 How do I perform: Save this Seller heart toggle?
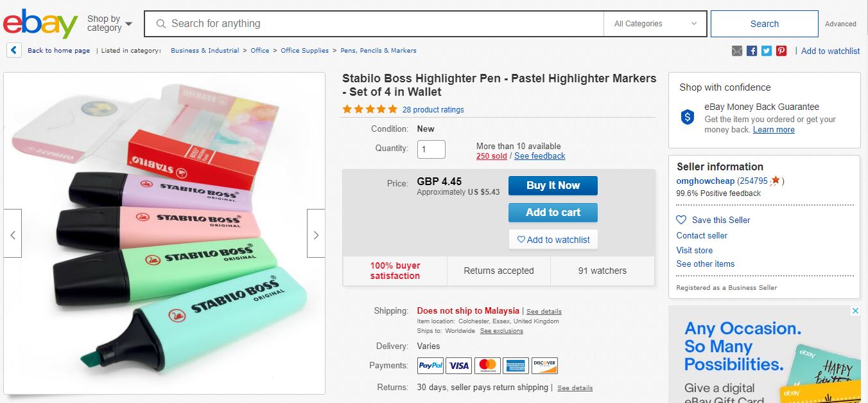[x=682, y=220]
